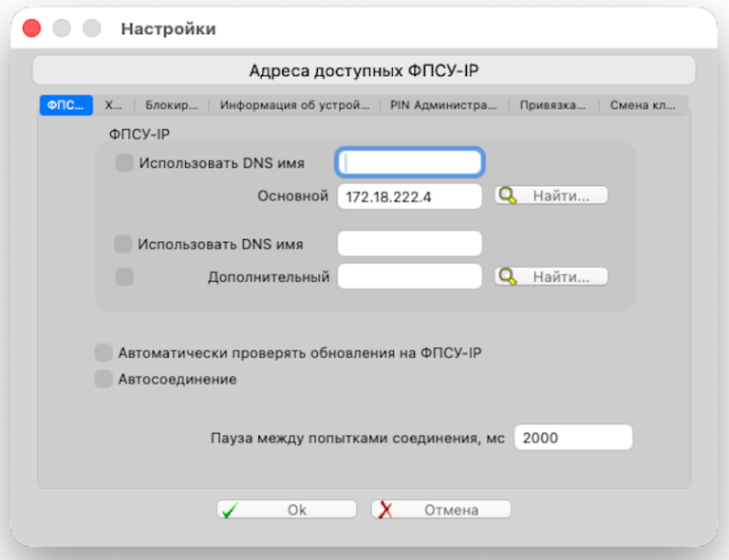The image size is (729, 560).
Task: Click the Дополнительный address input field
Action: tap(410, 276)
